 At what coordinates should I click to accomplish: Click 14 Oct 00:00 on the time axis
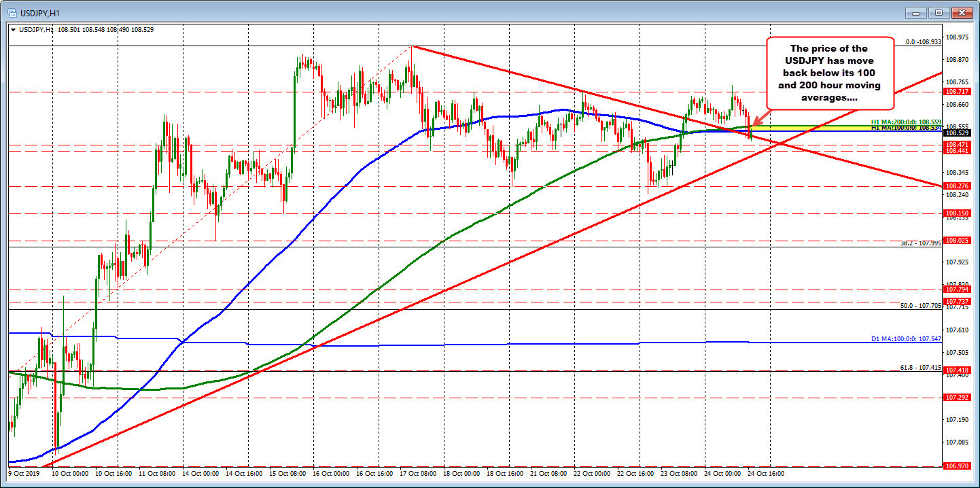tap(202, 473)
